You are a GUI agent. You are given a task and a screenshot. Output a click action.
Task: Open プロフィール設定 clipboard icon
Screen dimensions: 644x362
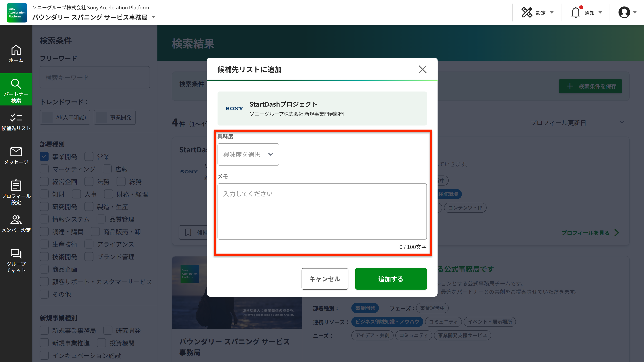pyautogui.click(x=16, y=185)
